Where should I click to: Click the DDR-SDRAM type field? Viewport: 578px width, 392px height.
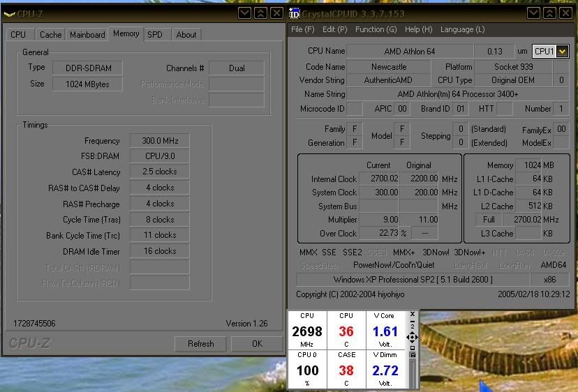click(88, 68)
